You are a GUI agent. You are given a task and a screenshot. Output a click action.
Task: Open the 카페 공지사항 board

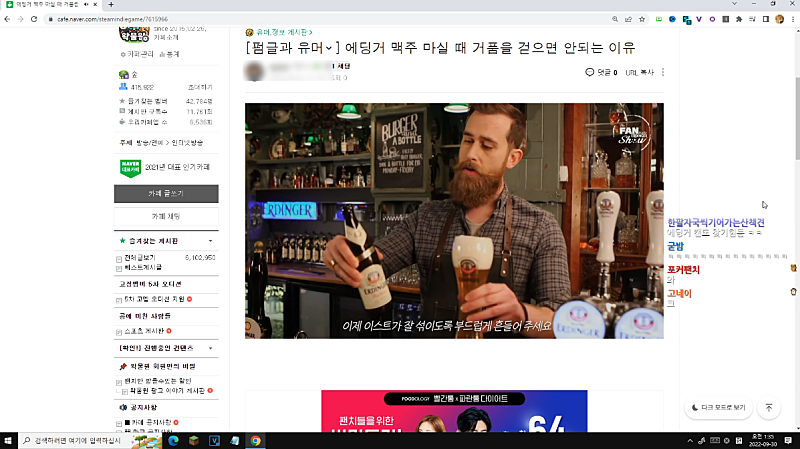151,422
